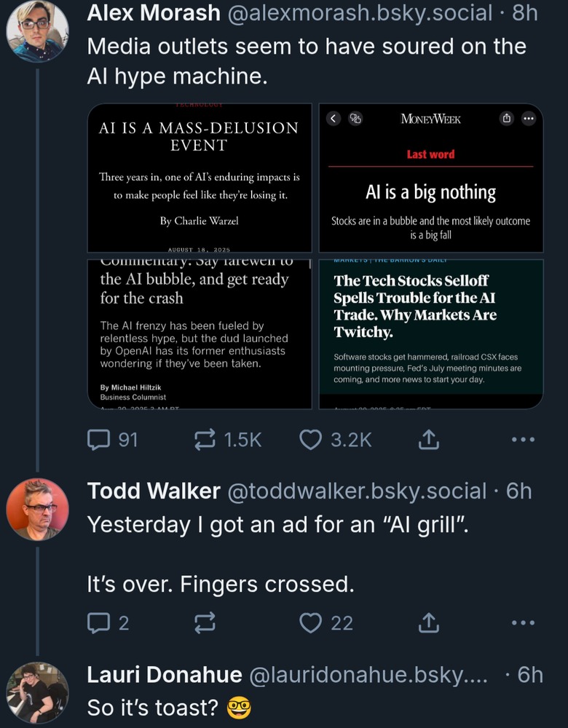This screenshot has width=568, height=728.
Task: Open more options on Alex Morash's post
Action: (x=523, y=439)
